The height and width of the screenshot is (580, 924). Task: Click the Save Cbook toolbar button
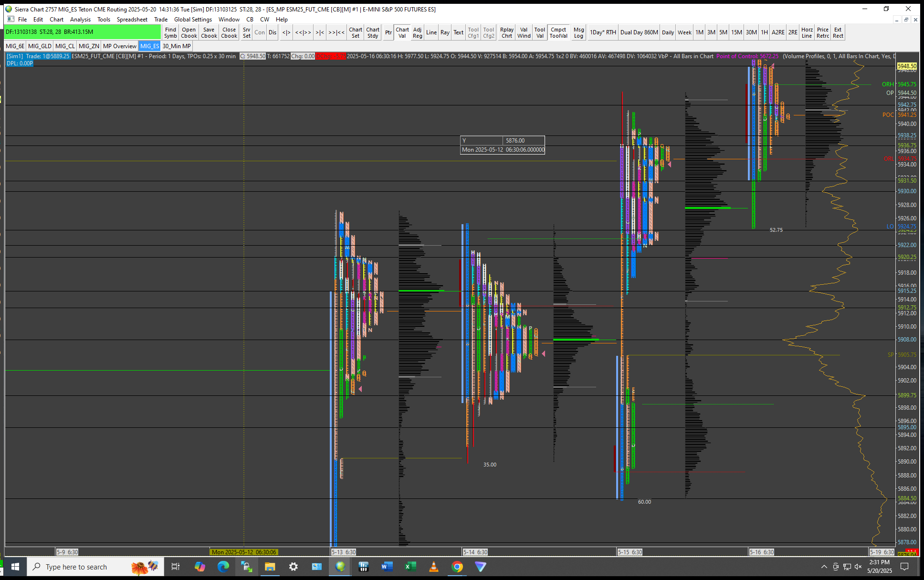(x=209, y=32)
